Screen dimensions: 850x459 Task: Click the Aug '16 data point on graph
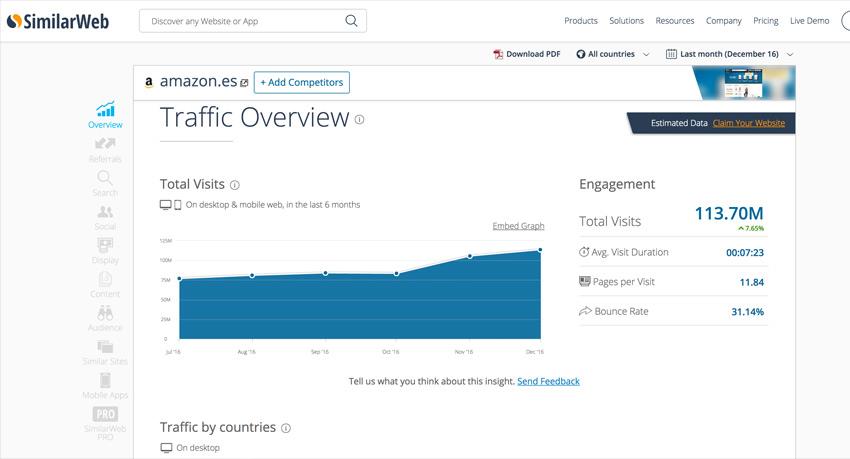click(x=252, y=275)
